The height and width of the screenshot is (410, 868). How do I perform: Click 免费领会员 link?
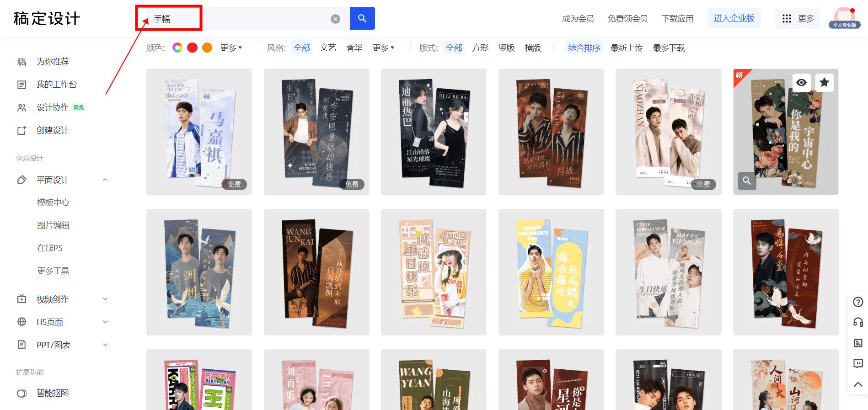point(627,19)
